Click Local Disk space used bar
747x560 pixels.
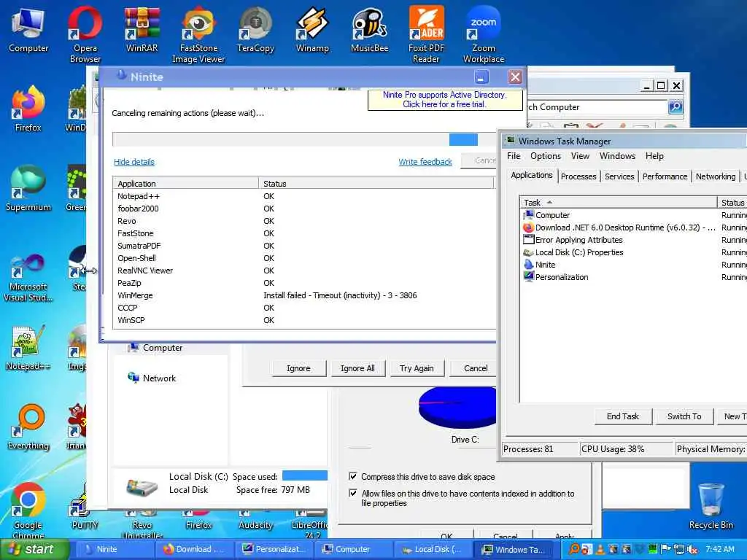pos(305,475)
